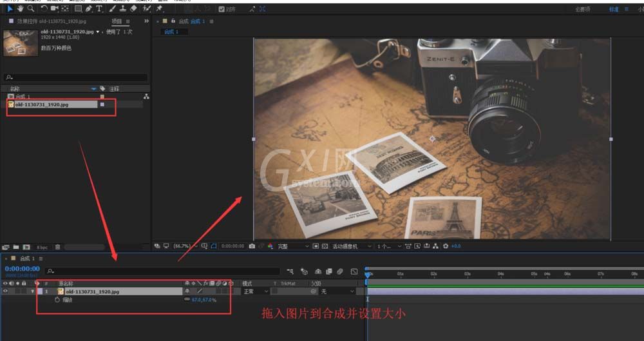Switch to the 效果控件 panel tab

[x=52, y=21]
